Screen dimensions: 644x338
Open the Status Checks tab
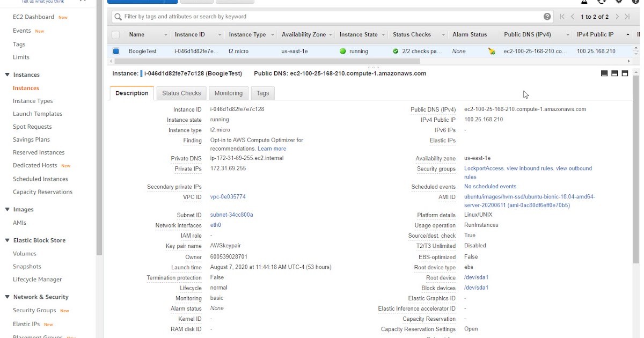coord(181,93)
